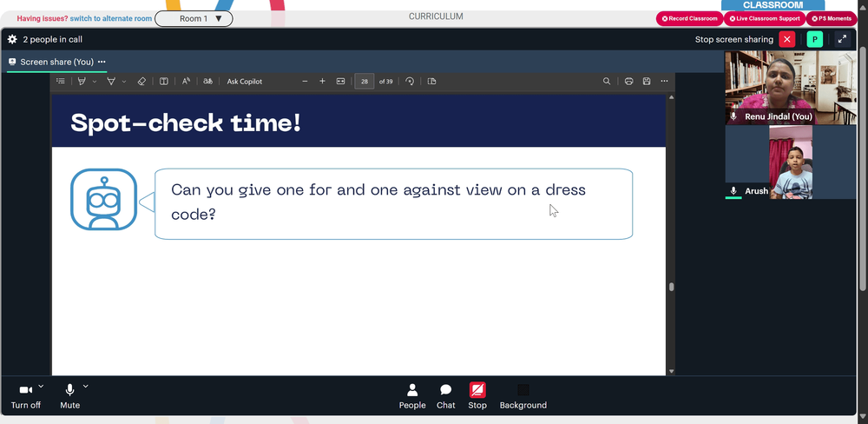
Task: Click the Record Classroom button
Action: 690,19
